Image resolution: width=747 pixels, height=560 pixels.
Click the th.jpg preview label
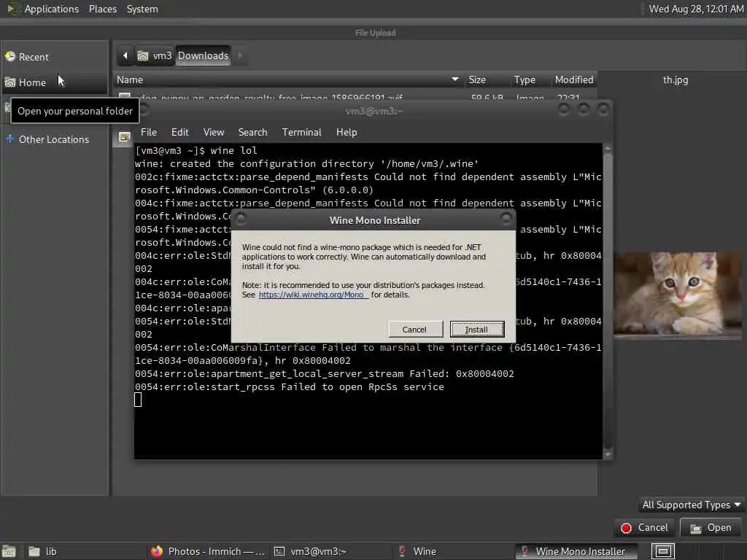coord(676,80)
